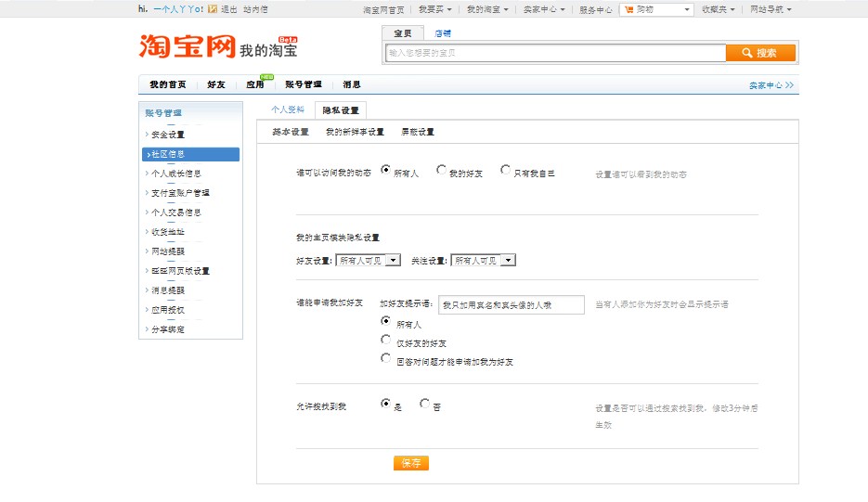Open 关注设置 visibility dropdown
868x502 pixels.
[484, 260]
